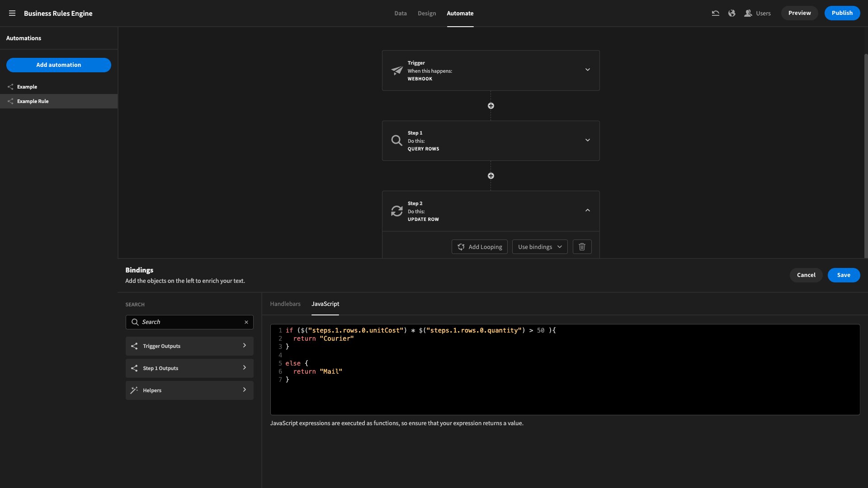Expand Trigger Outputs bindings
The width and height of the screenshot is (868, 488).
point(189,346)
